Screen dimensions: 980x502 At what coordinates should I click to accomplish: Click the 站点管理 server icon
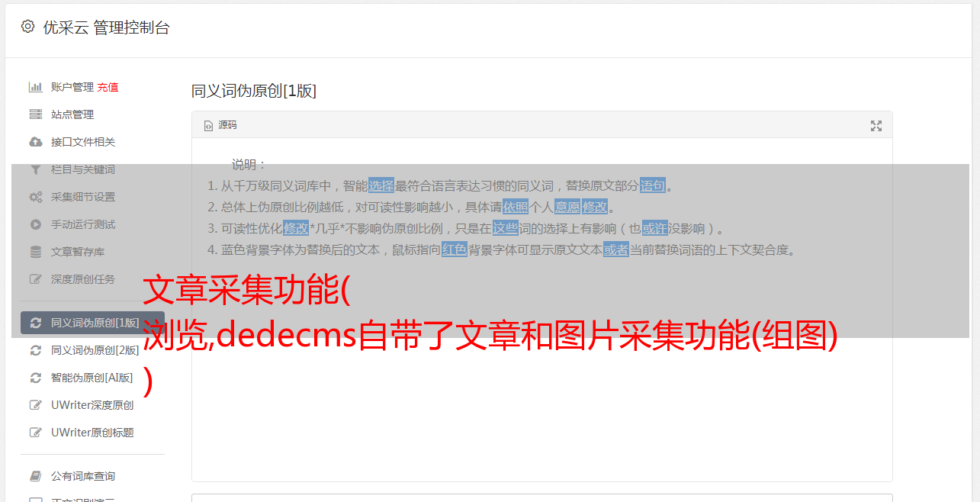coord(35,114)
